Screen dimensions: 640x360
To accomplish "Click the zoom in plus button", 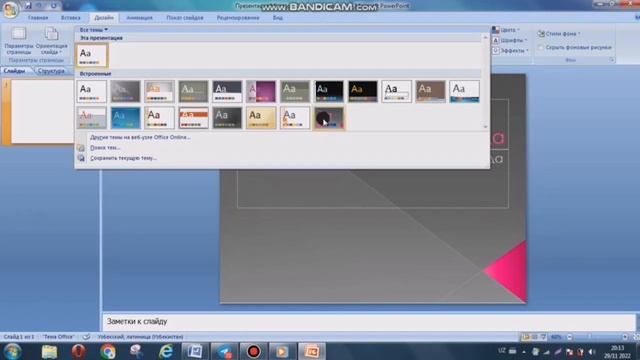I will pos(625,337).
